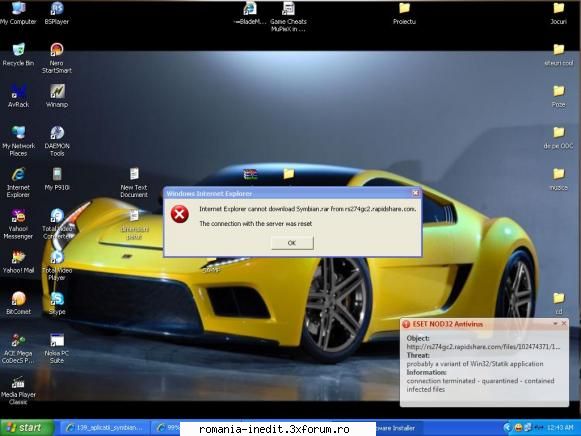Switch to the 139_aplicatii_symbian taskbar window

click(104, 428)
